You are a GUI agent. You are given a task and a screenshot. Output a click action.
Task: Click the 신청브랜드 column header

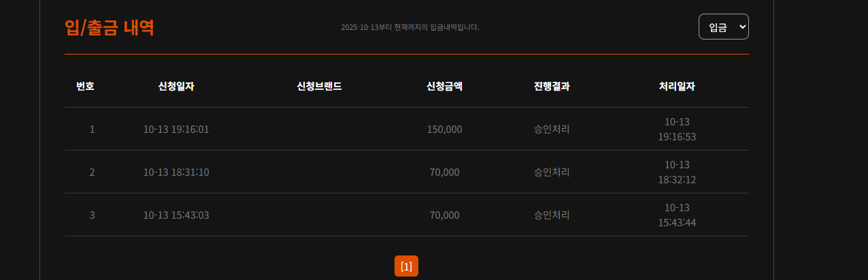(x=319, y=87)
